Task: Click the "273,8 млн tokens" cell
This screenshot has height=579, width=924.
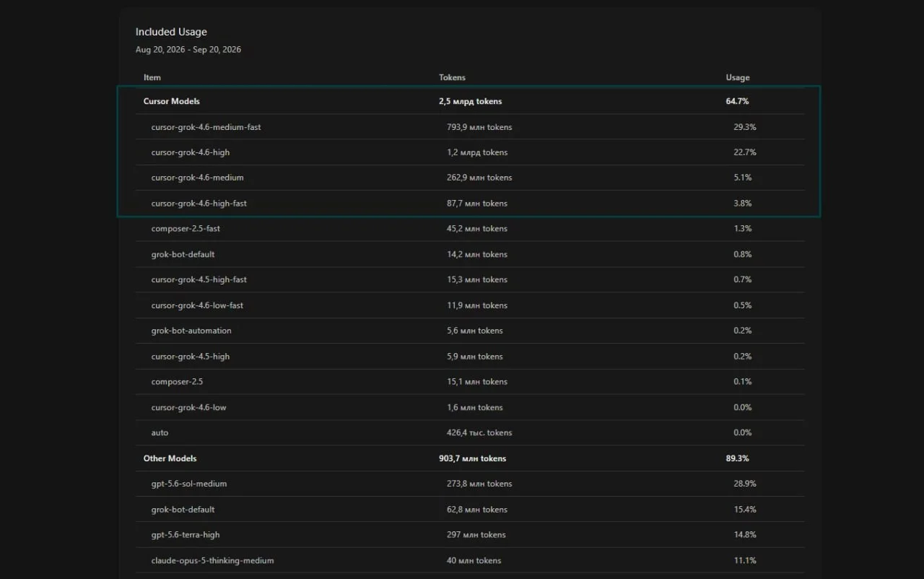Action: coord(479,484)
